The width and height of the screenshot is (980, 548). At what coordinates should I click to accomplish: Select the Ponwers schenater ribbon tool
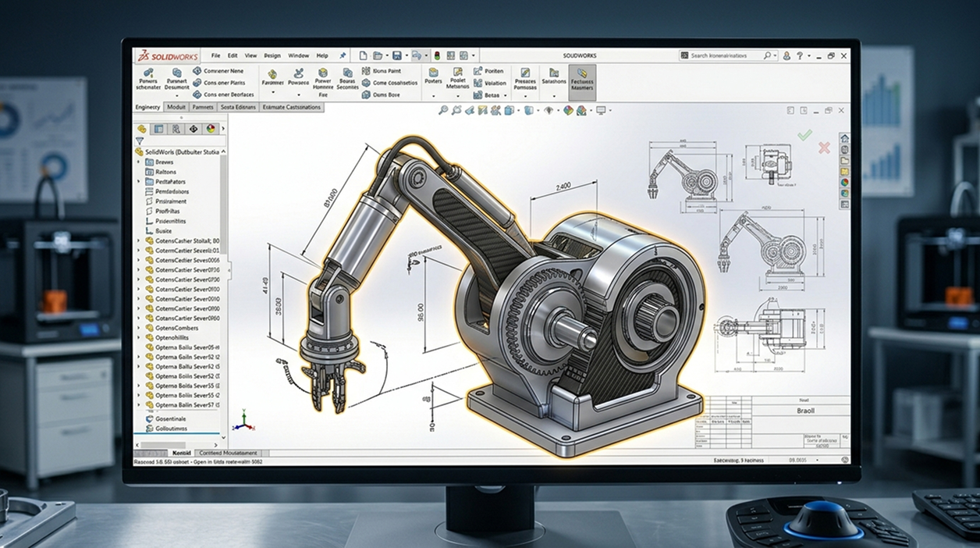(148, 79)
